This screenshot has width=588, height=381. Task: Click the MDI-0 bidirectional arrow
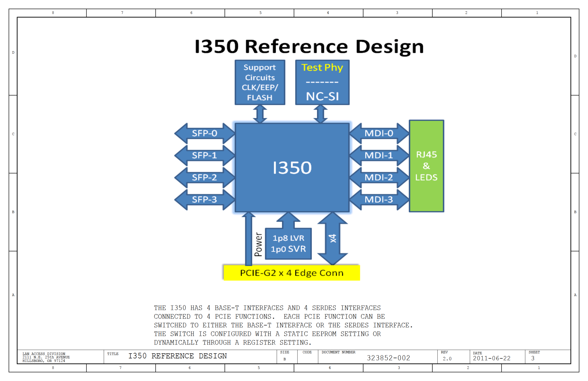379,133
